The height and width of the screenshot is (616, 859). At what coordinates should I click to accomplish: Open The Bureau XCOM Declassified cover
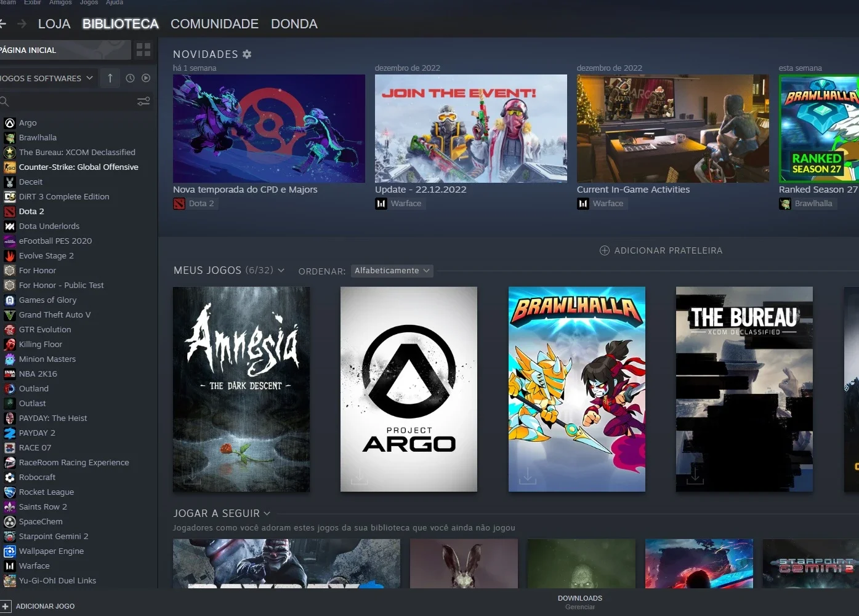pos(744,389)
